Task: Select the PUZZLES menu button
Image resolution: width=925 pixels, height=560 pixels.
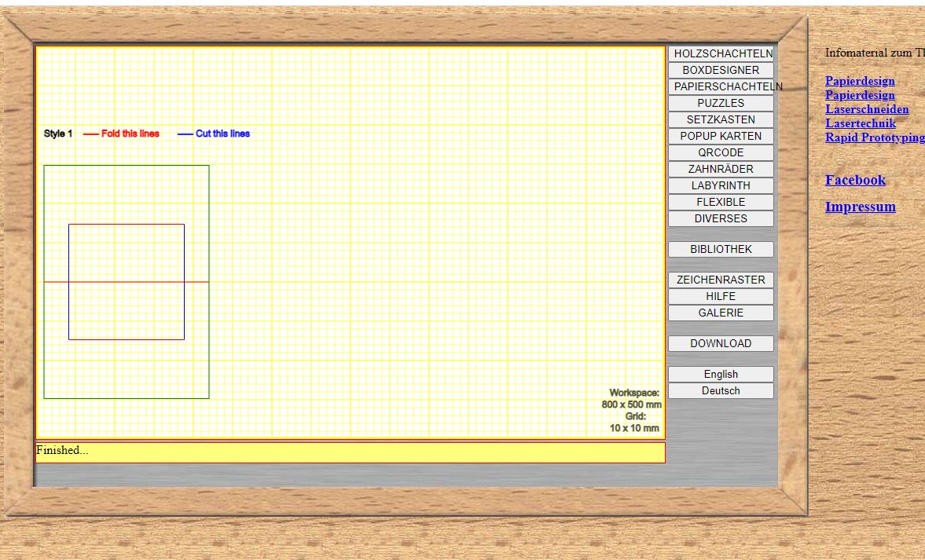Action: (721, 103)
